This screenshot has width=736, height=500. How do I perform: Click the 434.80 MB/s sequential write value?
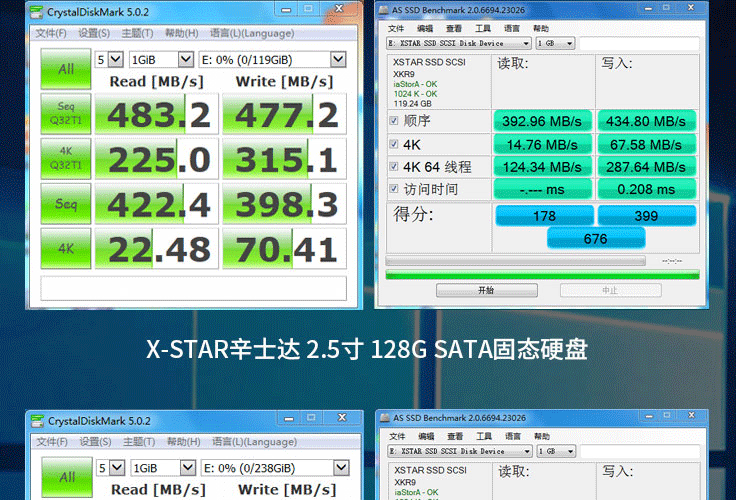(x=646, y=121)
